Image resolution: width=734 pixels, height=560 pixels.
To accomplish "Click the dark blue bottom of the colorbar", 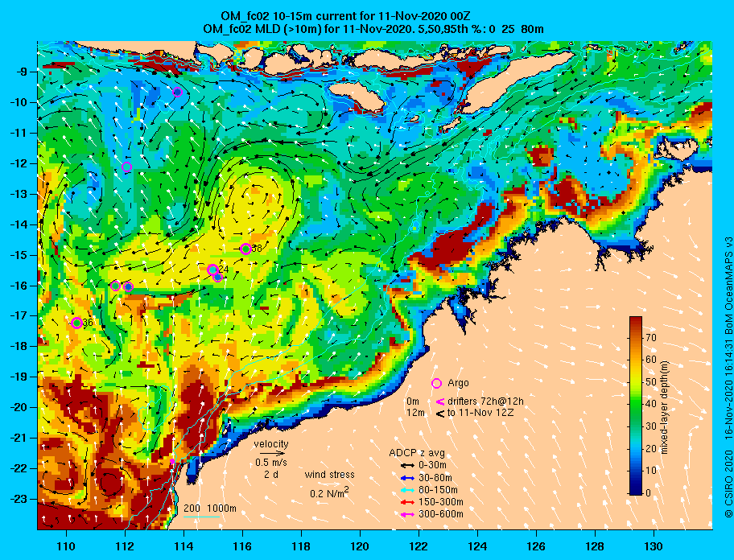I will click(x=636, y=490).
